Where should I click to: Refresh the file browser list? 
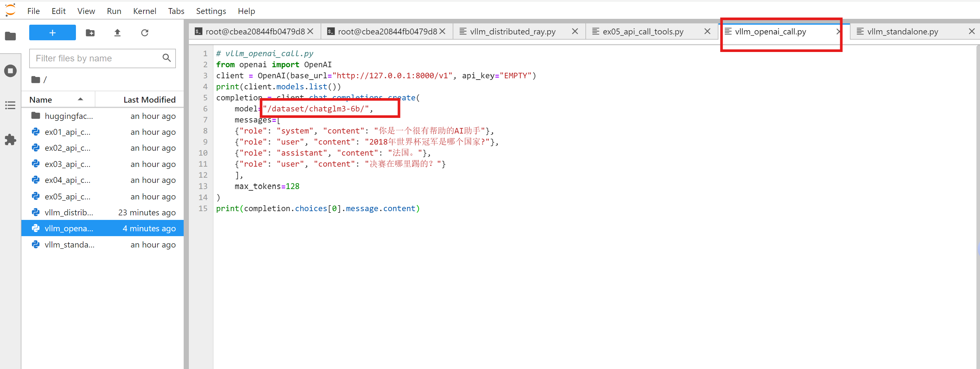[x=144, y=33]
